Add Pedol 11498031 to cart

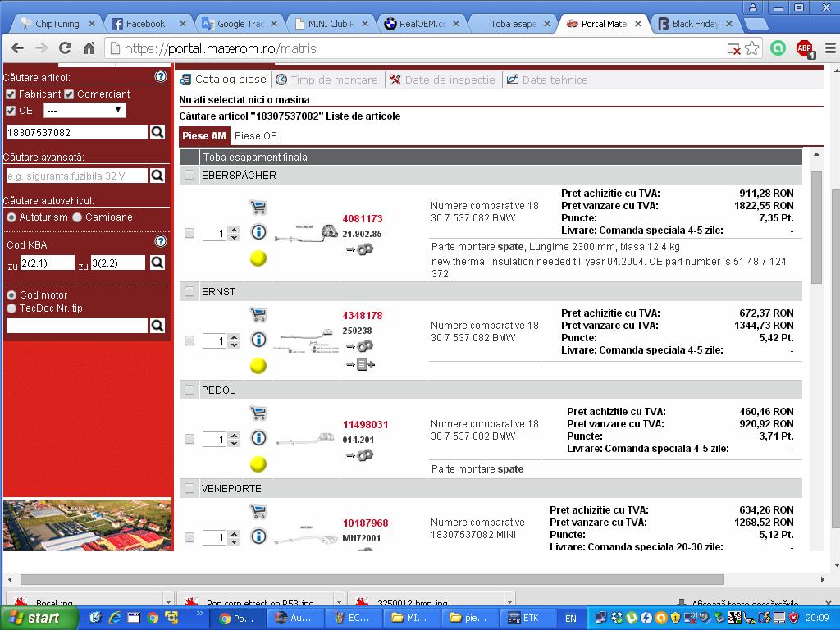tap(258, 413)
